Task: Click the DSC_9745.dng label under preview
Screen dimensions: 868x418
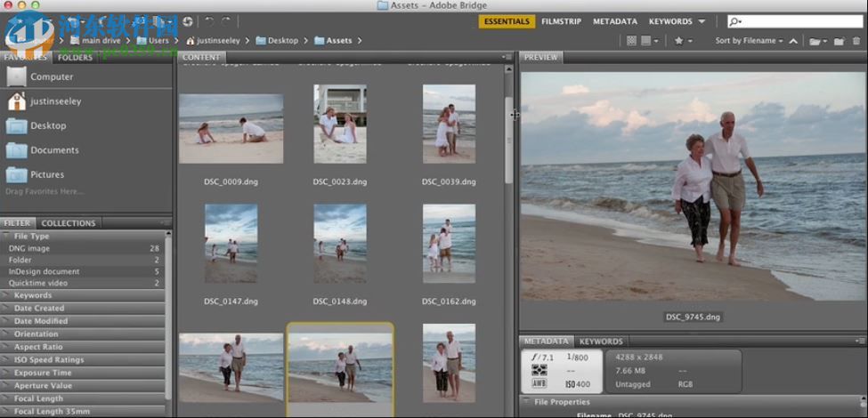Action: pos(694,317)
